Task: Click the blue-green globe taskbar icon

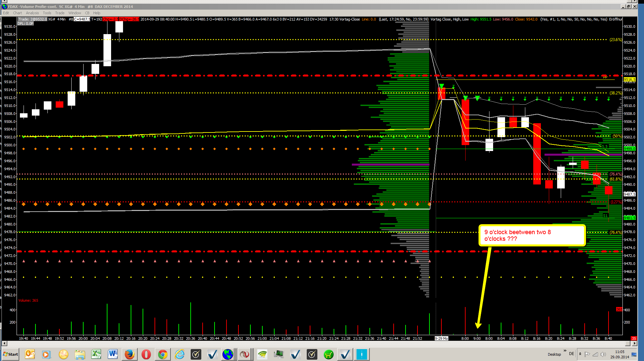Action: (x=228, y=354)
